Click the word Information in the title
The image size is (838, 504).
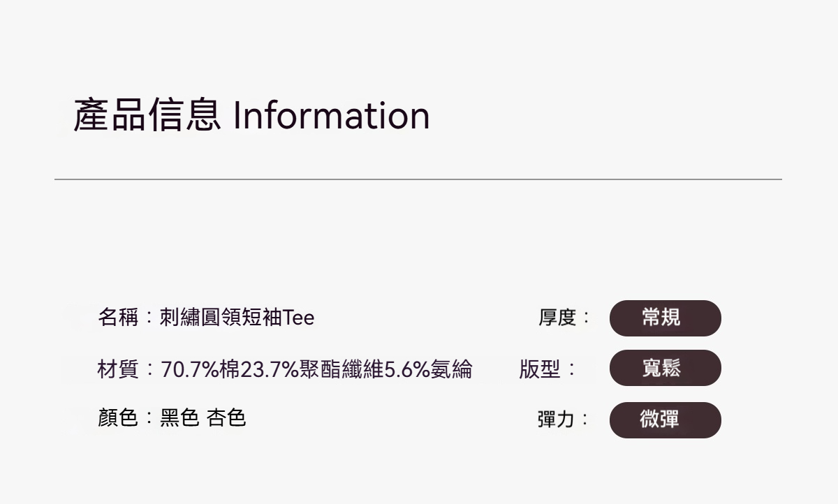331,116
